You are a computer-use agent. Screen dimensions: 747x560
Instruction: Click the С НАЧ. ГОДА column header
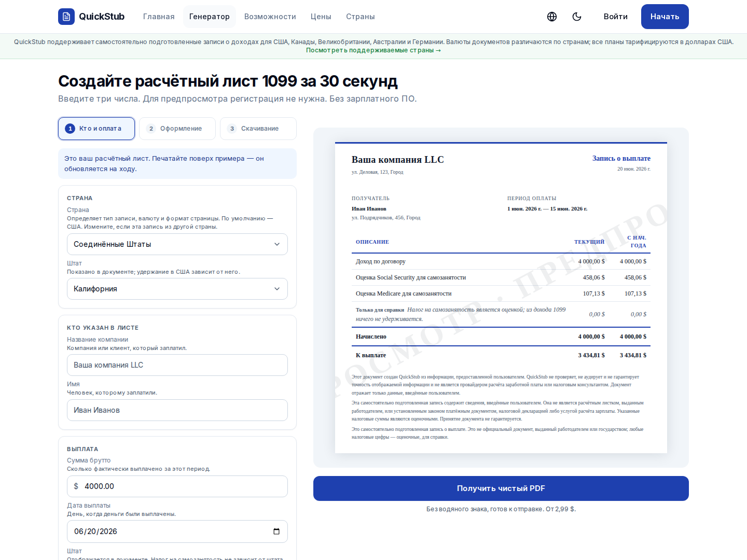tap(637, 242)
